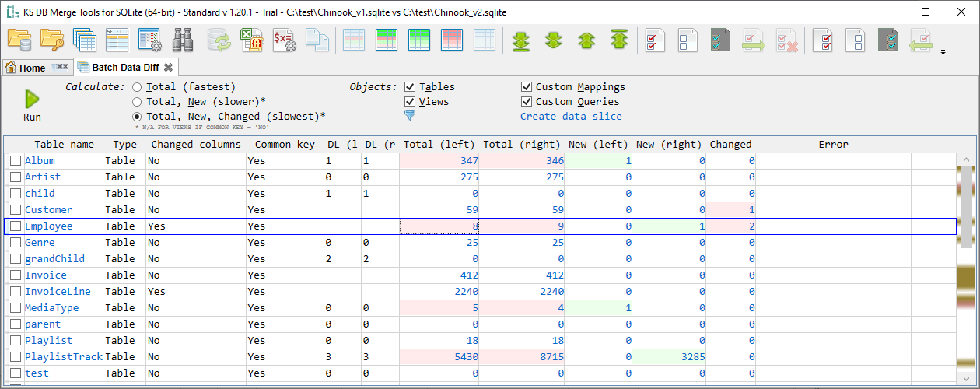This screenshot has height=389, width=980.
Task: Sort by the New (right) column header
Action: pyautogui.click(x=667, y=144)
